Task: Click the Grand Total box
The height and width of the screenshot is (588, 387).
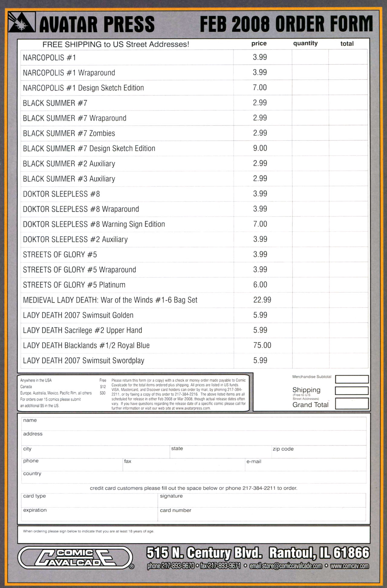Action: tap(352, 403)
